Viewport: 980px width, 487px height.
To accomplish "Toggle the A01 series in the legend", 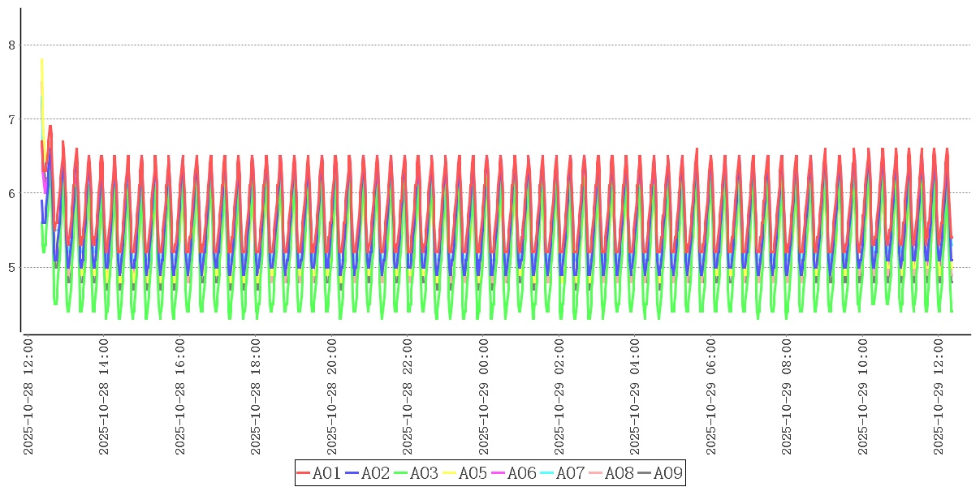I will 318,473.
